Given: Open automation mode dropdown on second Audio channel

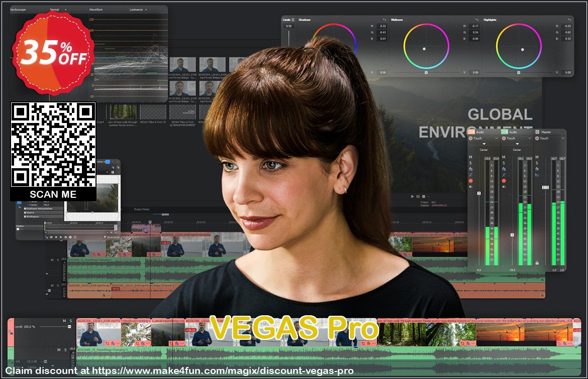Looking at the screenshot, I should tap(530, 139).
